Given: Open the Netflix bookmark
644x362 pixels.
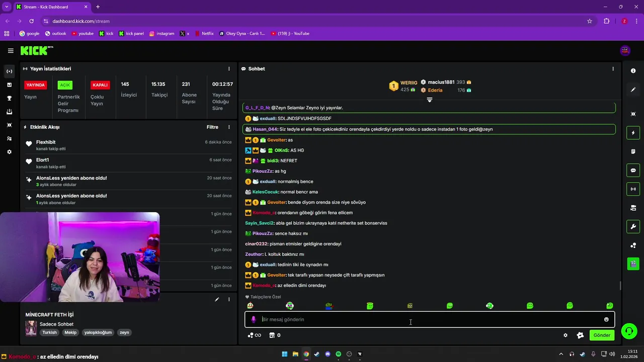Looking at the screenshot, I should [204, 34].
